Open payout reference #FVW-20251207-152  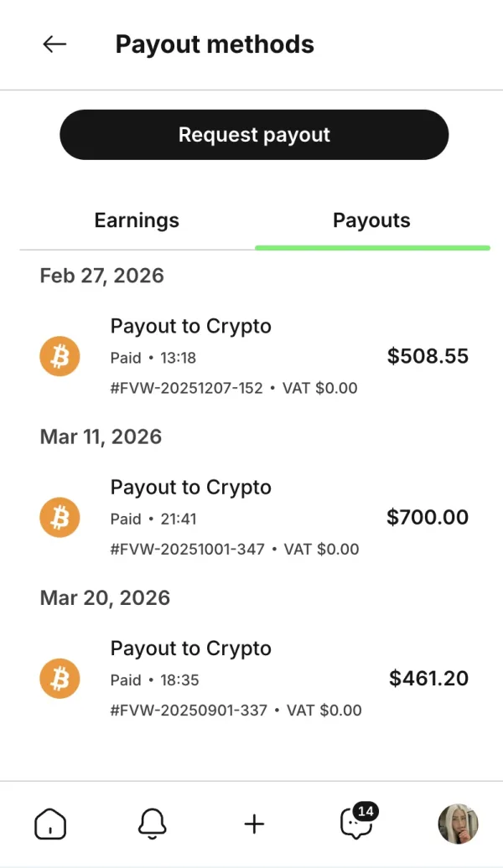[186, 388]
